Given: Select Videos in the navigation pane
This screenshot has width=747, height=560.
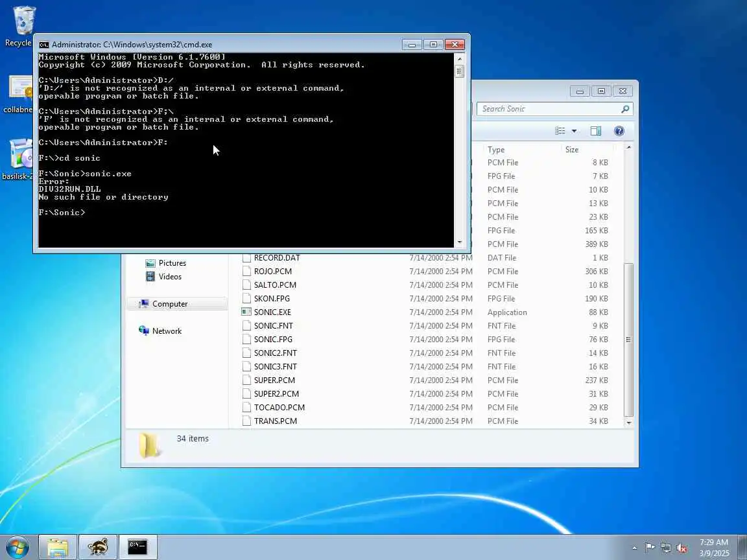Looking at the screenshot, I should [163, 277].
